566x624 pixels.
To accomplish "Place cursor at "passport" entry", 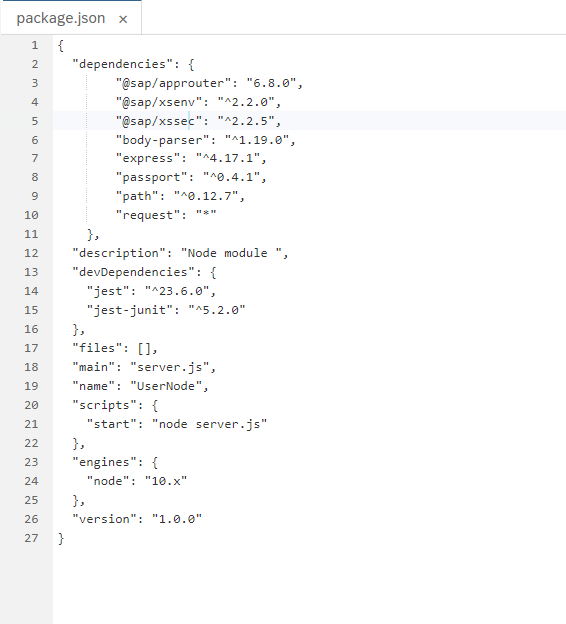I will [x=191, y=177].
